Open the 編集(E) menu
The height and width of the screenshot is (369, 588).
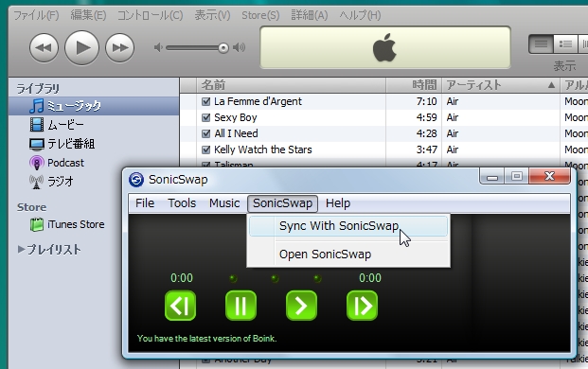[x=88, y=15]
